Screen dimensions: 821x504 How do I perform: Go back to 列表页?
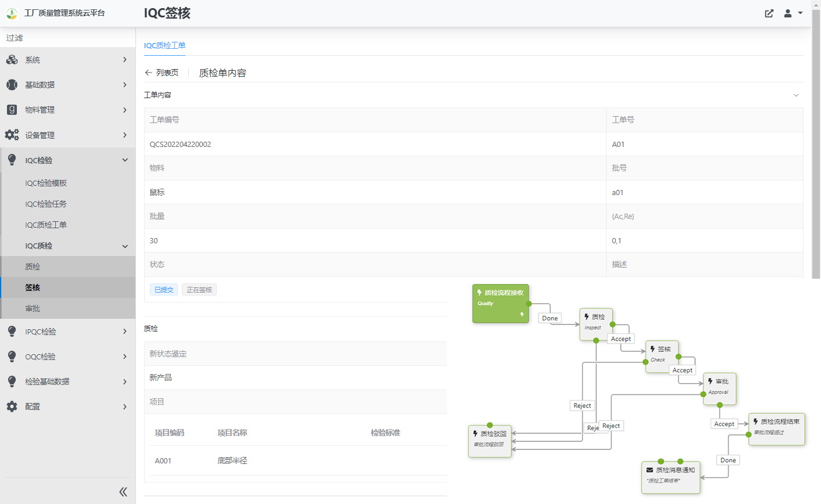[x=162, y=73]
